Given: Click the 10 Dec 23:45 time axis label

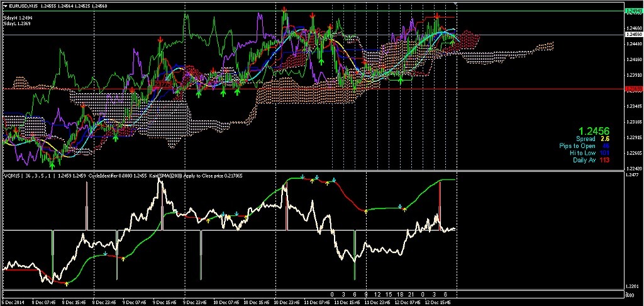Looking at the screenshot, I should click(287, 302).
